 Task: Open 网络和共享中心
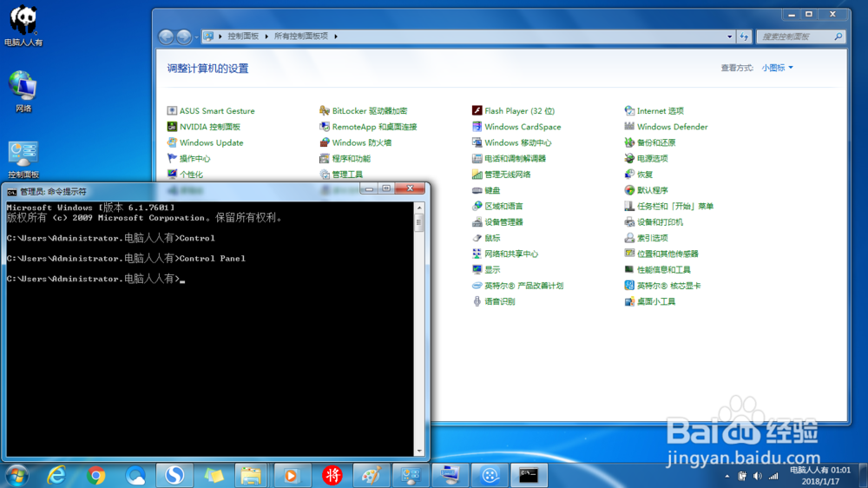[505, 254]
